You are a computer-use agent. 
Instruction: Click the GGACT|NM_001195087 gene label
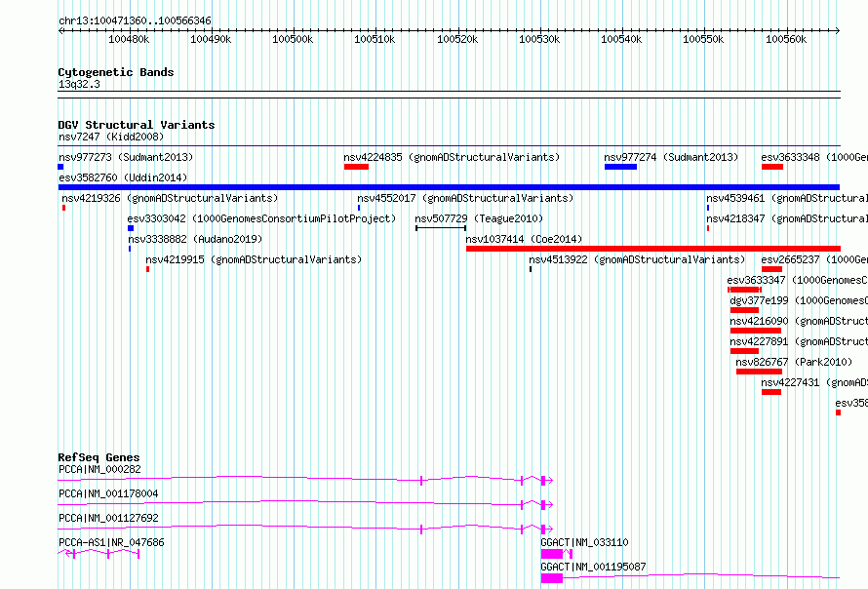[x=593, y=567]
